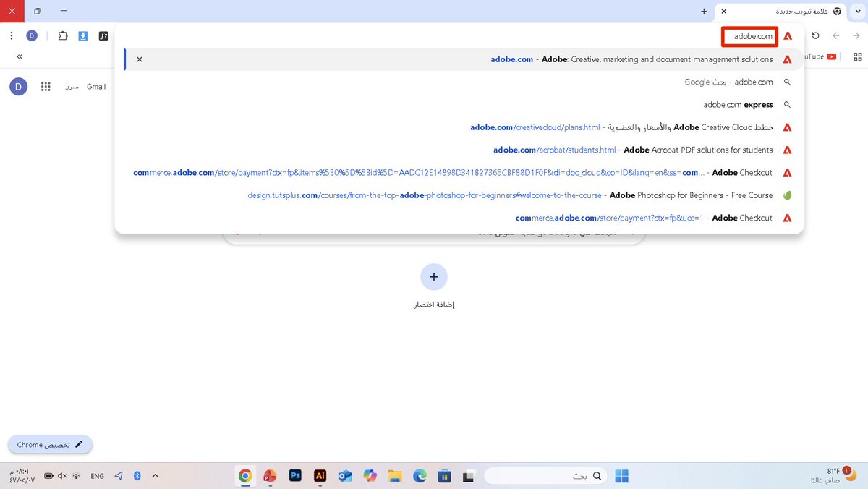868x489 pixels.
Task: Open the صور images link
Action: click(72, 87)
